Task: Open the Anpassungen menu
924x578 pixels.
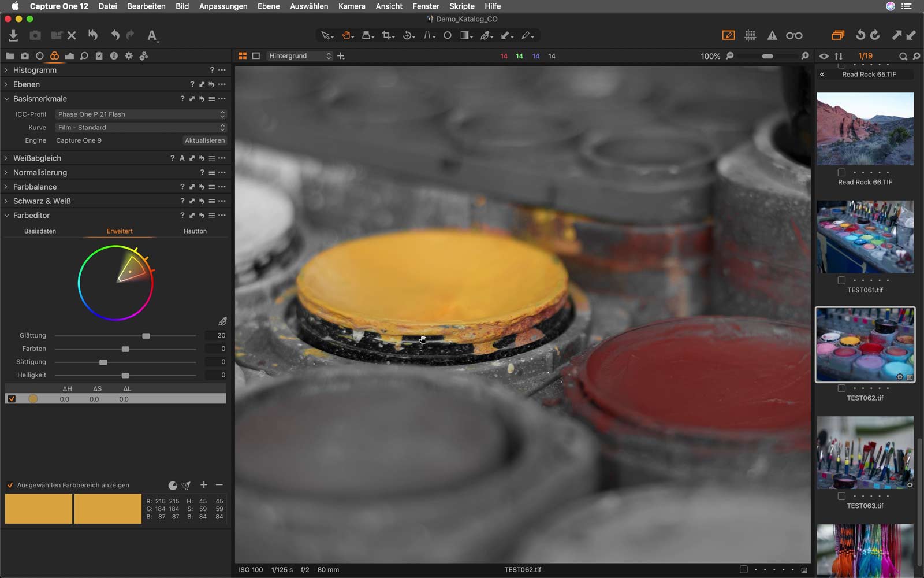Action: [223, 6]
